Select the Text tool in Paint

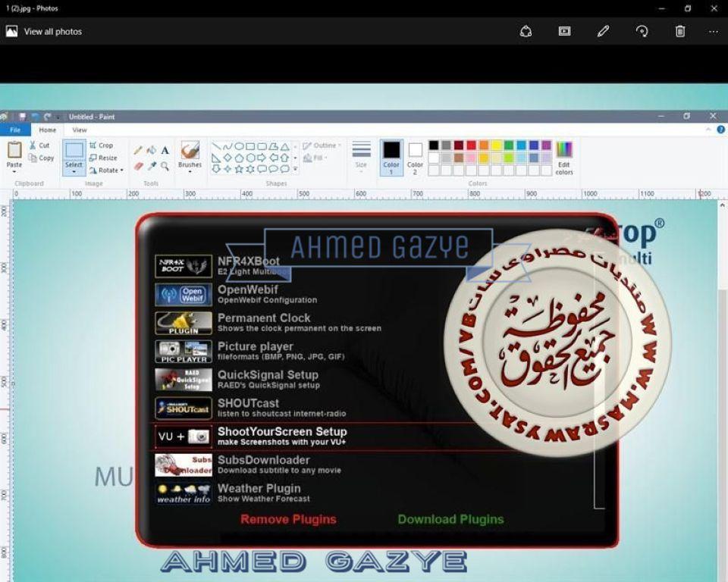pos(165,150)
